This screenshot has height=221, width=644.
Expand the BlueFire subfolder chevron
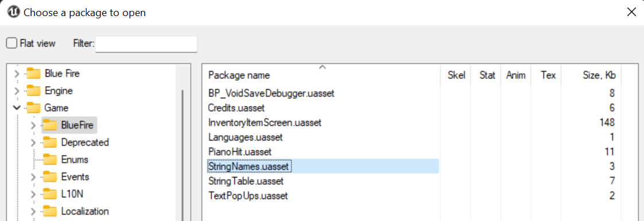[x=33, y=125]
